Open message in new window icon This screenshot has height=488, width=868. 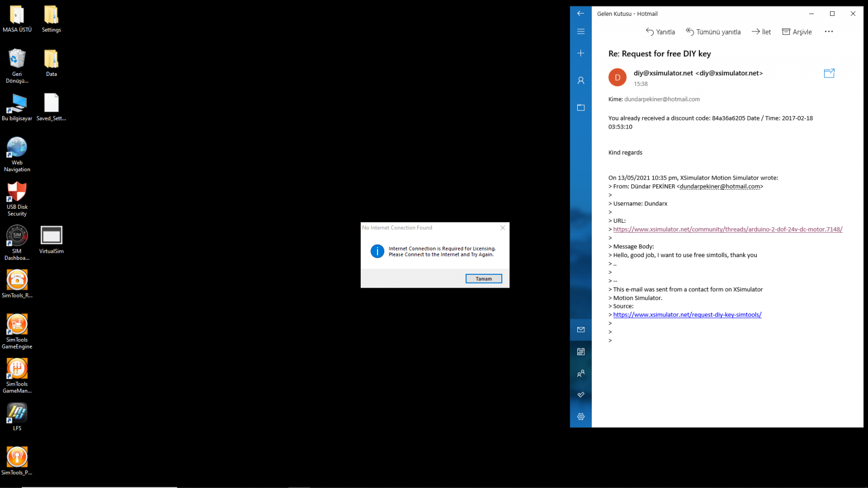(829, 73)
